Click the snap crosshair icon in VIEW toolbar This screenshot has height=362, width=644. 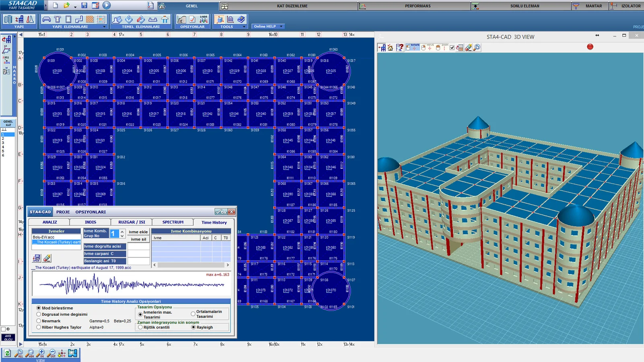[x=62, y=354]
